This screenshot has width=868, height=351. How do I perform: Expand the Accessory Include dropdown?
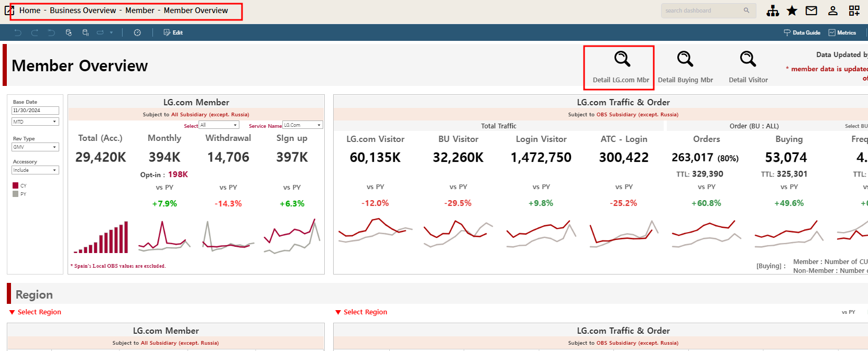pyautogui.click(x=35, y=170)
